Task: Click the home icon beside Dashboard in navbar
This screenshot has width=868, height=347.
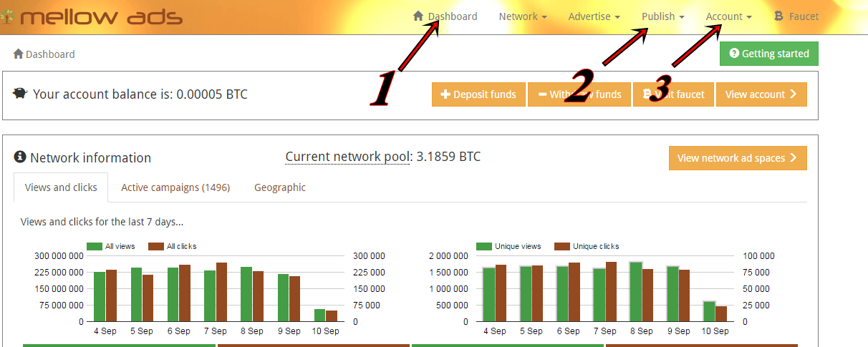Action: pos(418,16)
